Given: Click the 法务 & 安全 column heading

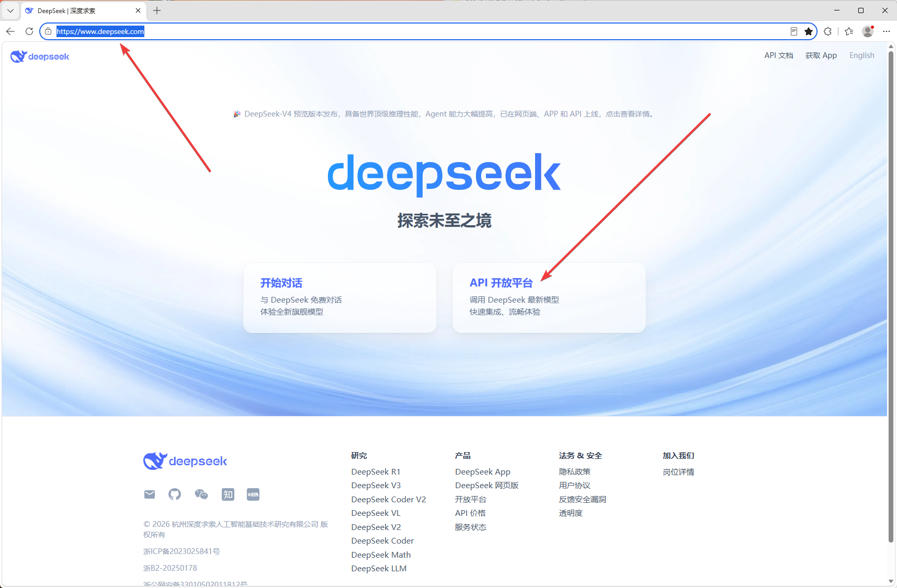Looking at the screenshot, I should point(581,456).
